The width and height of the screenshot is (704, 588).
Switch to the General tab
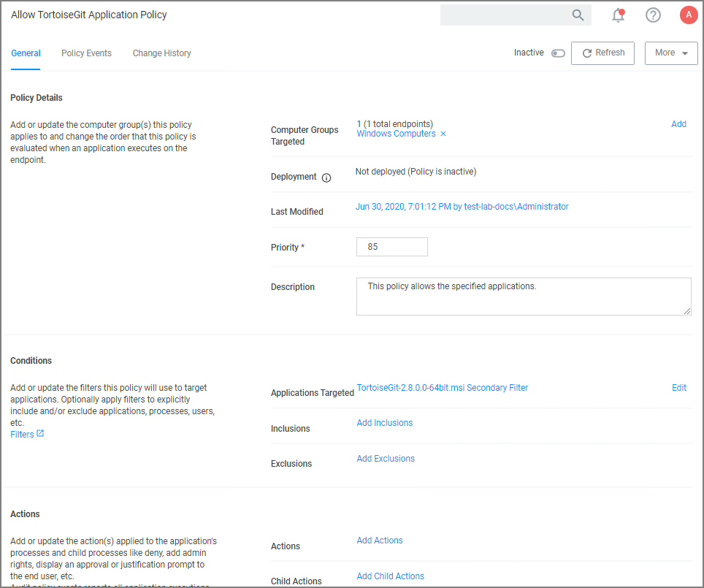click(x=26, y=53)
